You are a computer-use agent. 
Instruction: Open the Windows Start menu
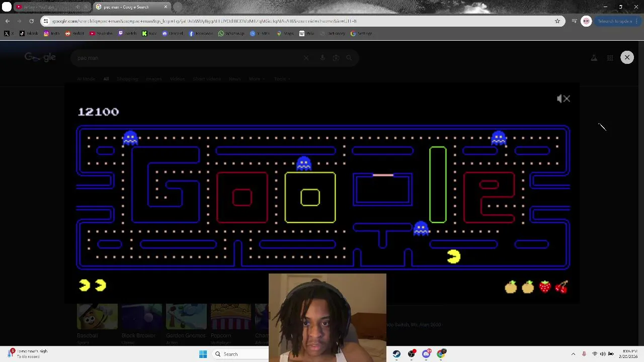pos(203,354)
